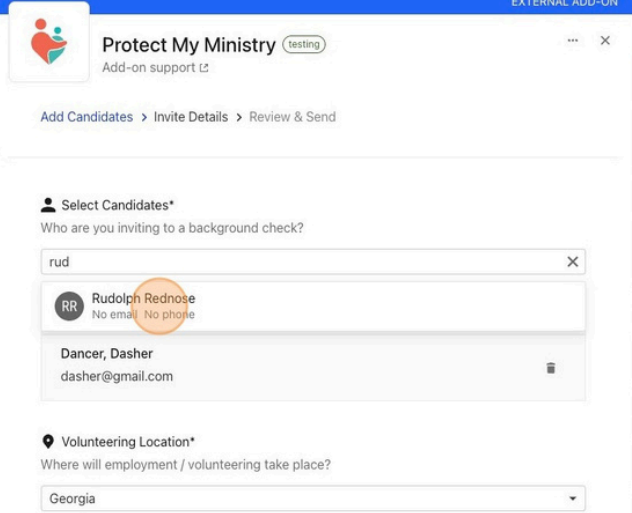
Task: Click the chevron after Add Candidates breadcrumb
Action: tap(144, 117)
